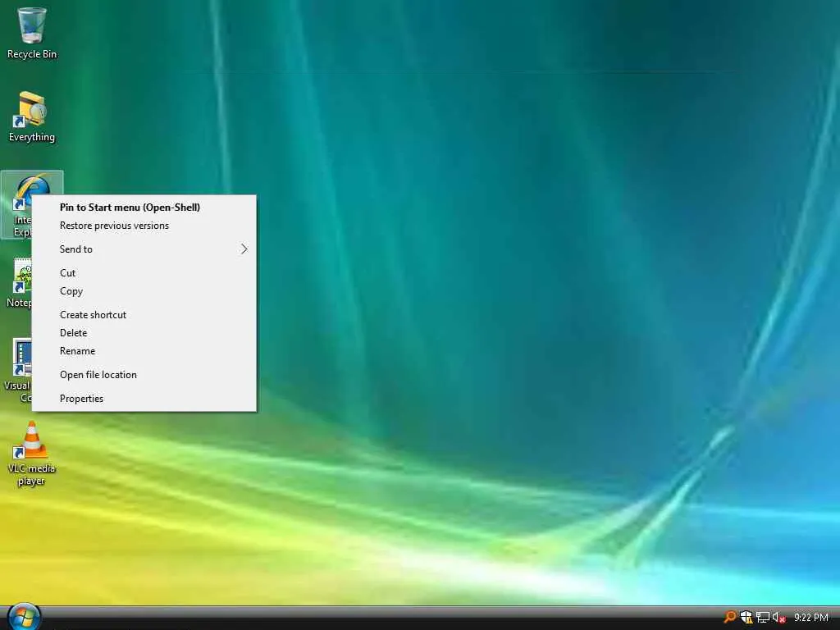Screen dimensions: 840x630
Task: Choose Copy from the context menu
Action: [144, 291]
